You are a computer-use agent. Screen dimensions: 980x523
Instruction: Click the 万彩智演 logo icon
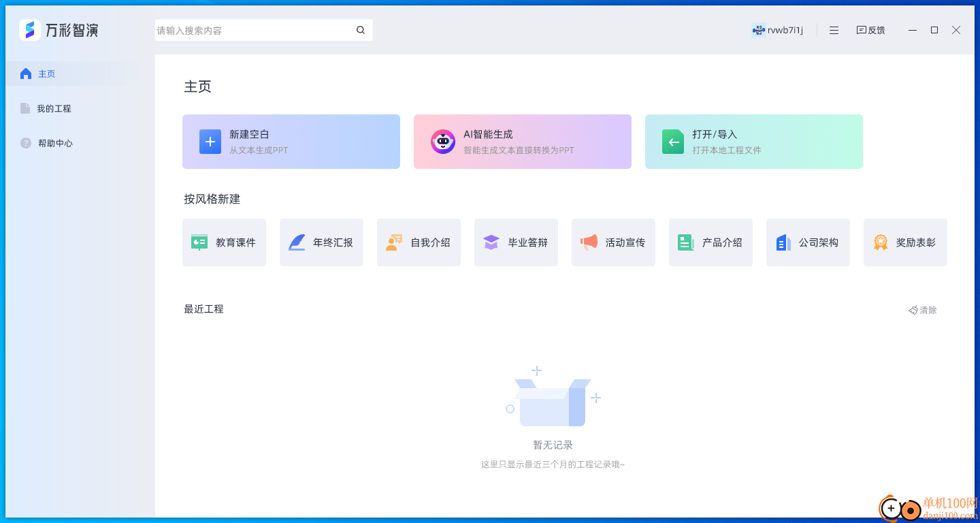(x=30, y=30)
